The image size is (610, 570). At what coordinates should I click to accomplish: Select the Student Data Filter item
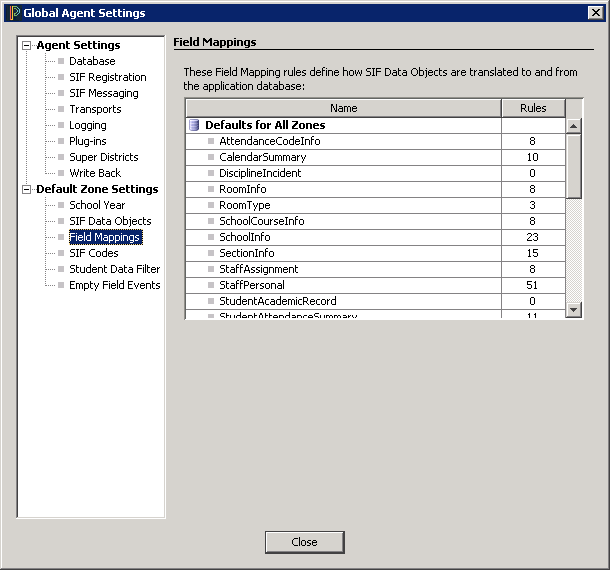(x=114, y=269)
